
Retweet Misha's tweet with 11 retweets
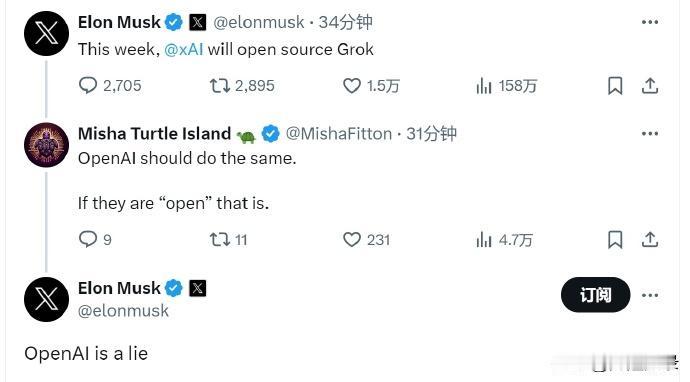click(x=220, y=239)
